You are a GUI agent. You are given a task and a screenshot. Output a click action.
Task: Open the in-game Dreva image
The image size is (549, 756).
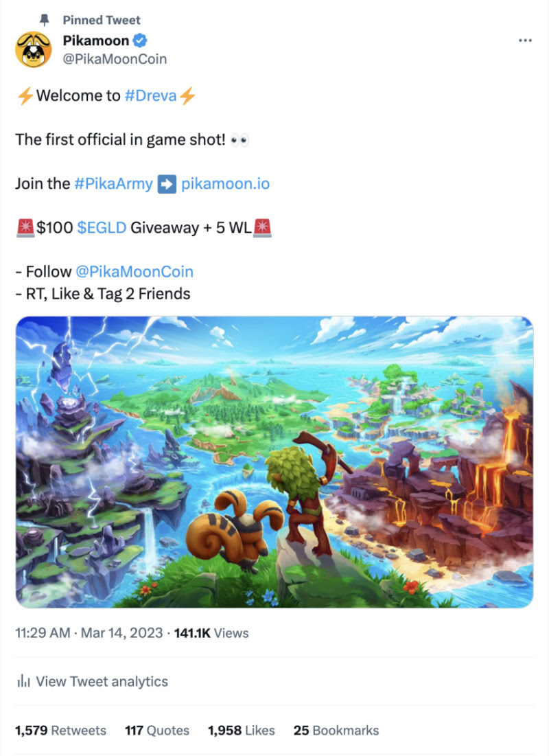point(274,462)
